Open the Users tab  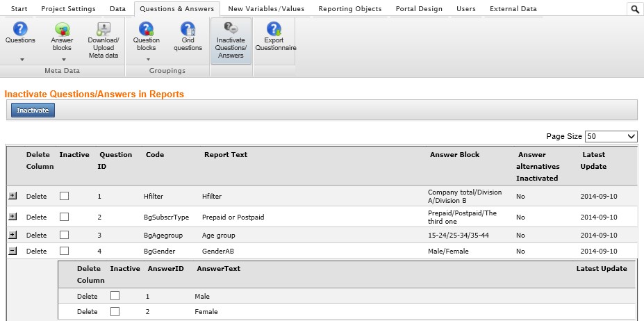[x=466, y=8]
